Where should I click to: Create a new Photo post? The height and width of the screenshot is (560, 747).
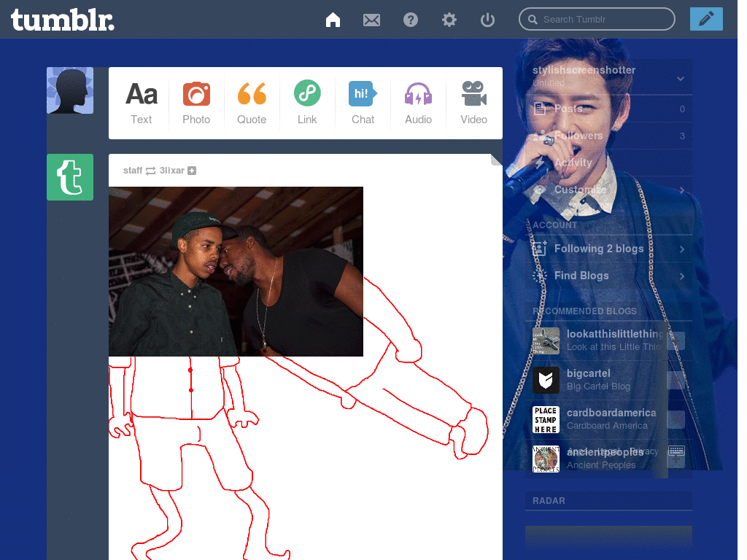tap(196, 103)
